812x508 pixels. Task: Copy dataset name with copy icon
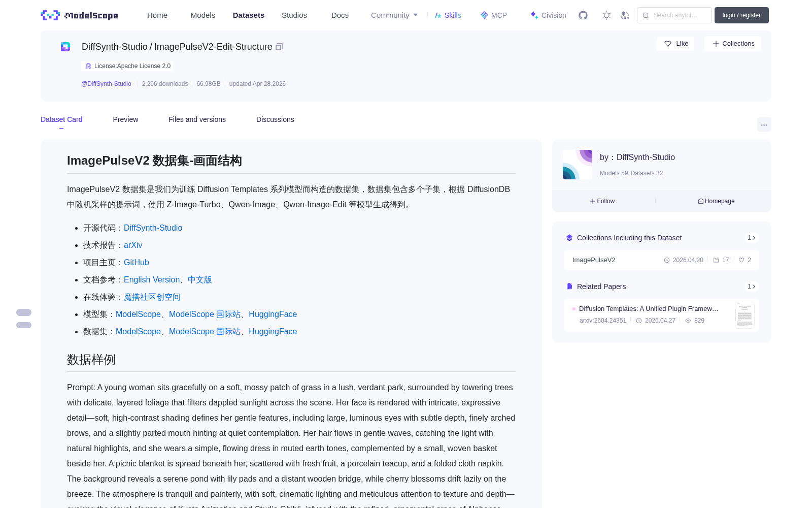pyautogui.click(x=279, y=47)
